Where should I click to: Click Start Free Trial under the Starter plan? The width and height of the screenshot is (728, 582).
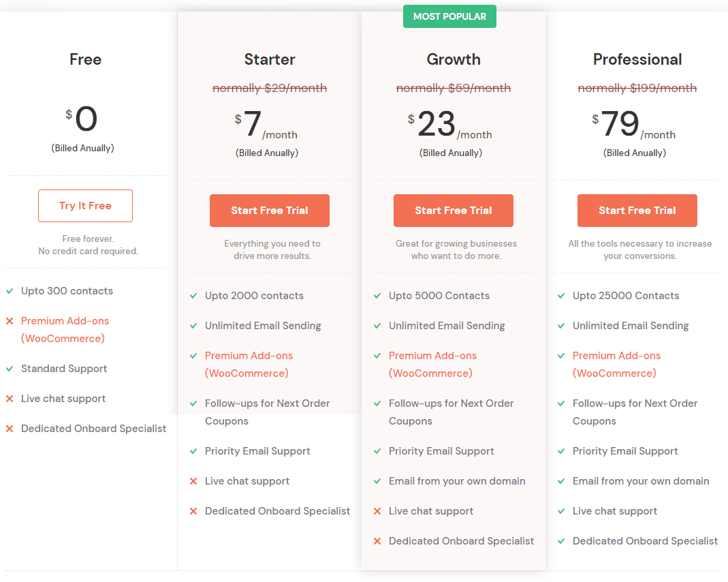pos(269,211)
